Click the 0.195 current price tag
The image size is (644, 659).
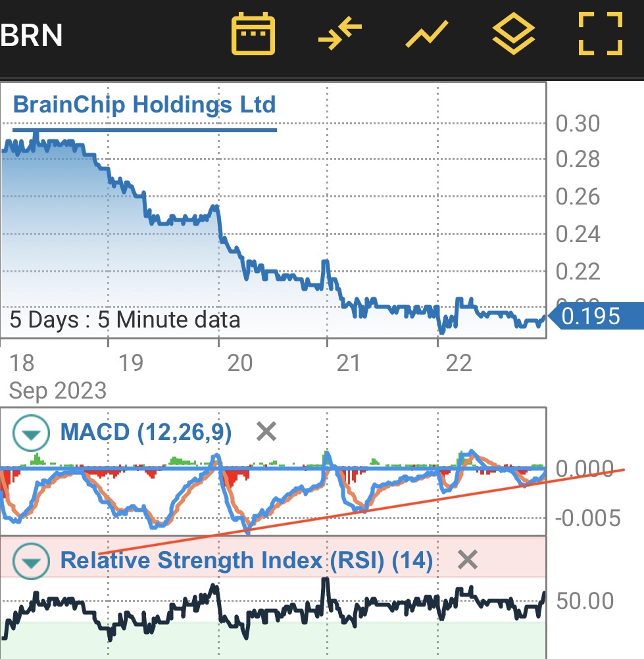click(589, 317)
